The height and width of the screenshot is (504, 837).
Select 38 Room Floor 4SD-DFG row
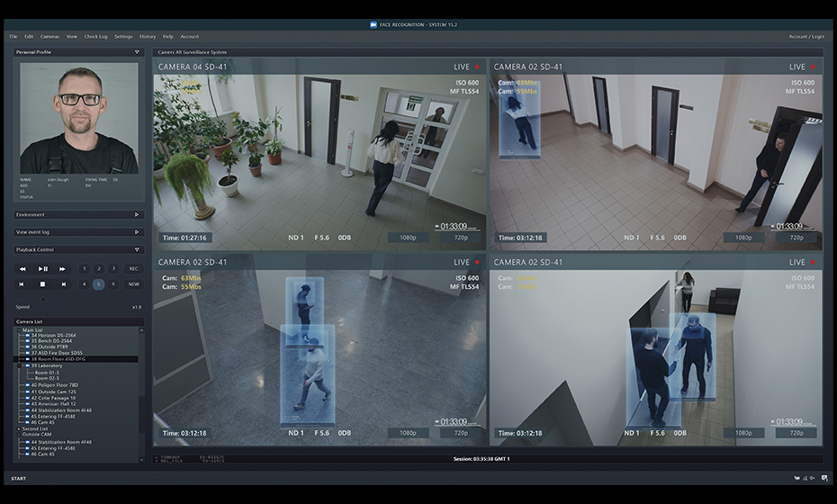pyautogui.click(x=76, y=359)
